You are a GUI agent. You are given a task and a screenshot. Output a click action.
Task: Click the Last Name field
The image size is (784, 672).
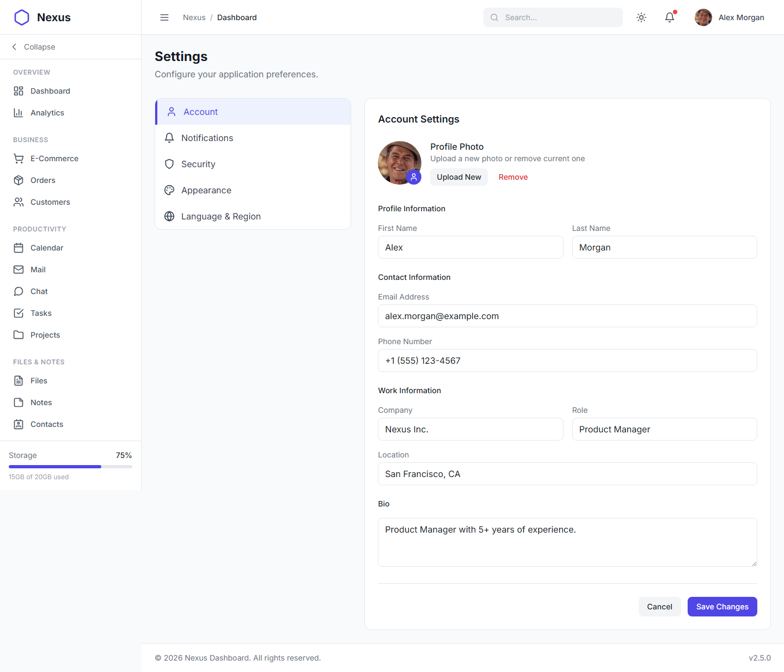tap(664, 247)
